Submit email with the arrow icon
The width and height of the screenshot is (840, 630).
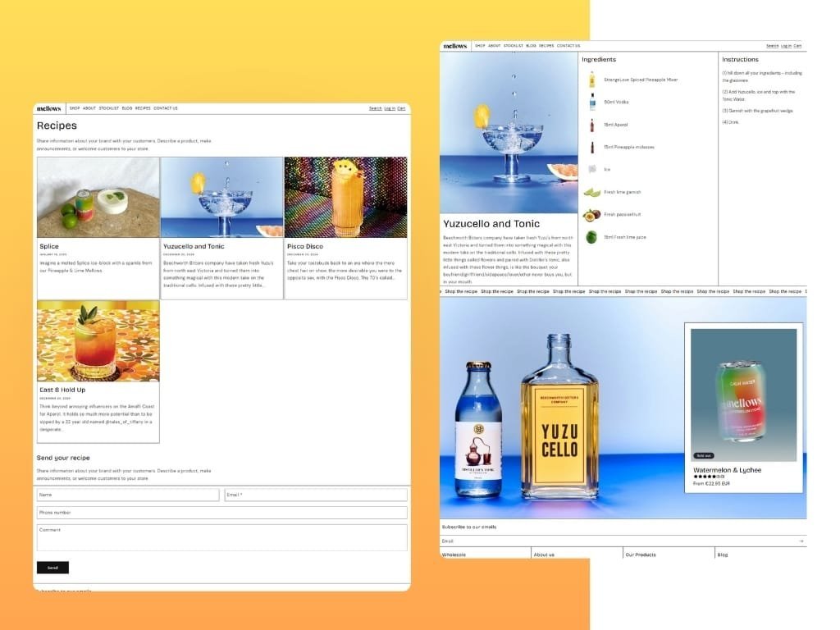pyautogui.click(x=801, y=541)
